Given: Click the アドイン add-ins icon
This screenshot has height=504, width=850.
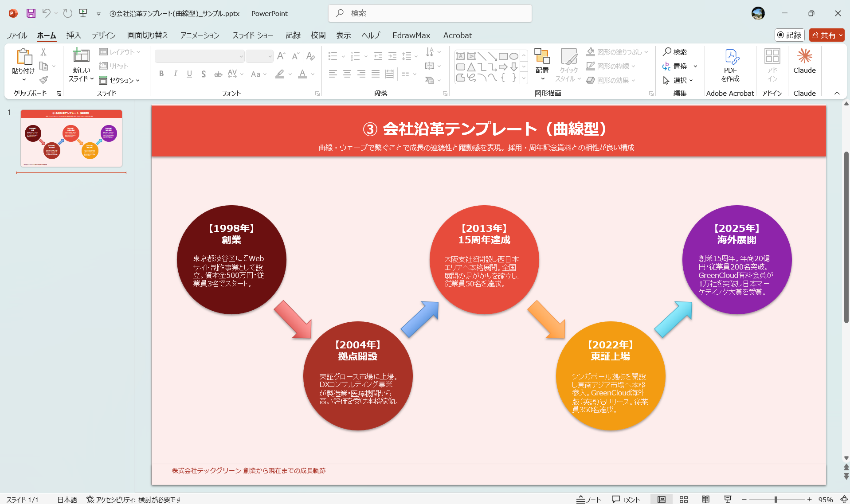Looking at the screenshot, I should pos(772,56).
